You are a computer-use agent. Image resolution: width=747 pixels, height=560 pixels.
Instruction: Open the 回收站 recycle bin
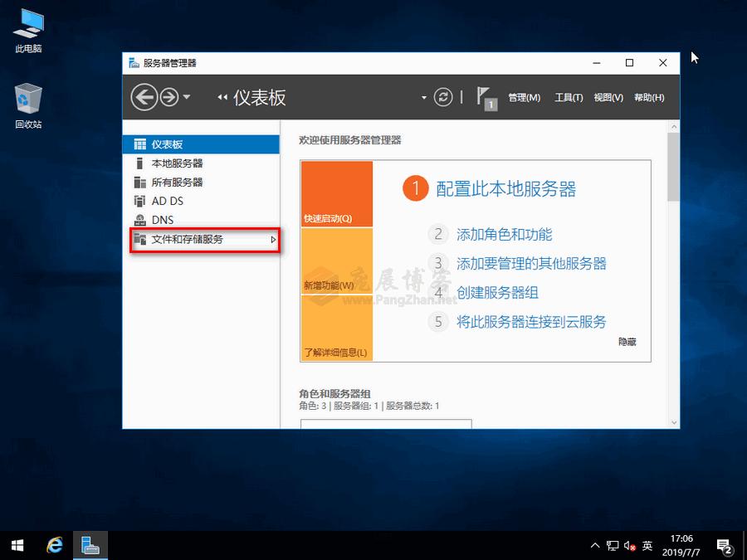click(27, 100)
